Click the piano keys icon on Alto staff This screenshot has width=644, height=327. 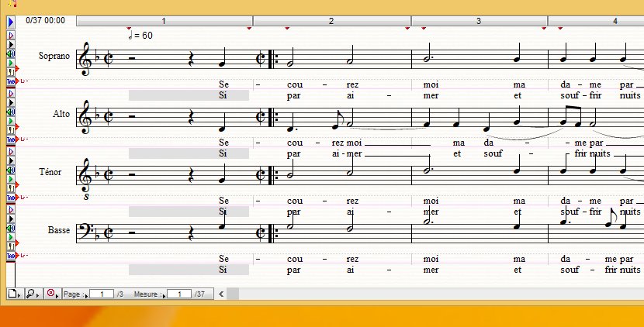[11, 129]
